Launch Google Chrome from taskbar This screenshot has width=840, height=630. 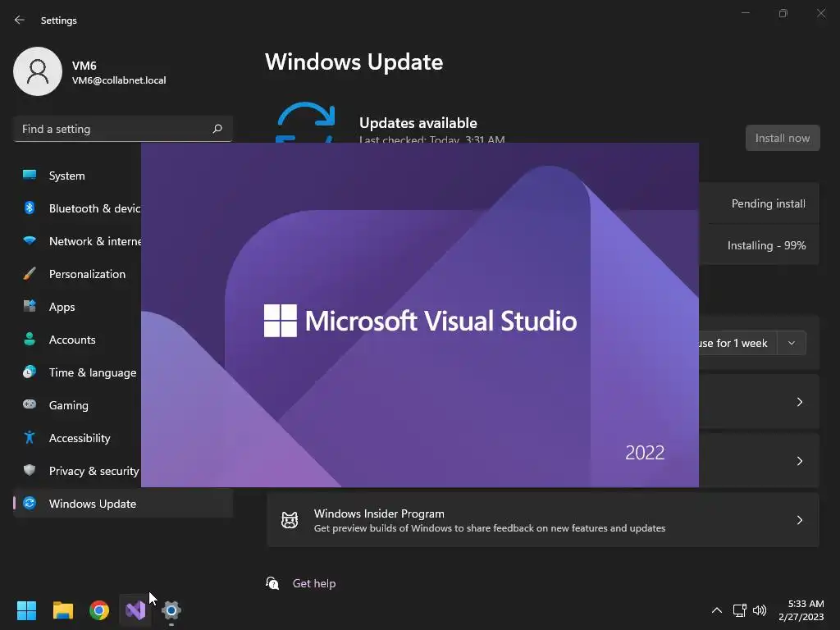click(99, 610)
